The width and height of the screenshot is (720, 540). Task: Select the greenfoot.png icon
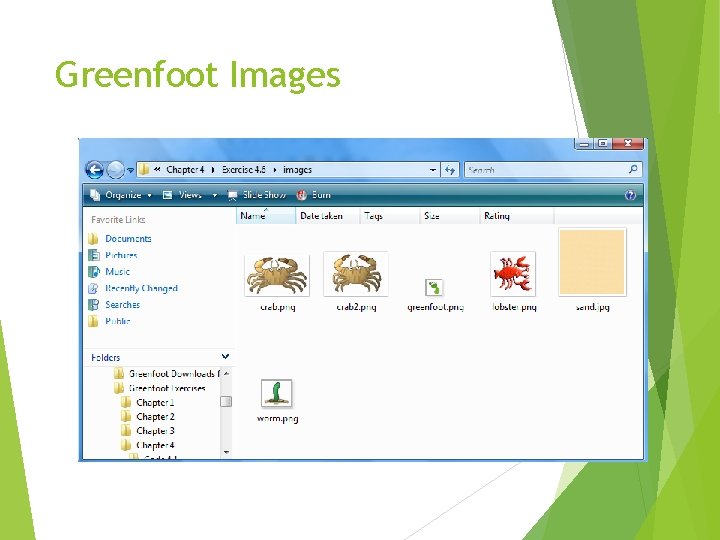434,288
